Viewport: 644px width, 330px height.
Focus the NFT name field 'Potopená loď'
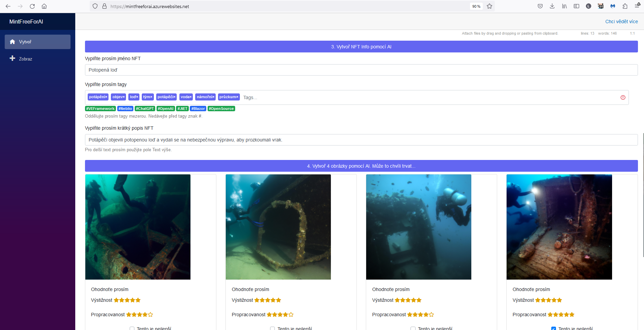pyautogui.click(x=361, y=70)
